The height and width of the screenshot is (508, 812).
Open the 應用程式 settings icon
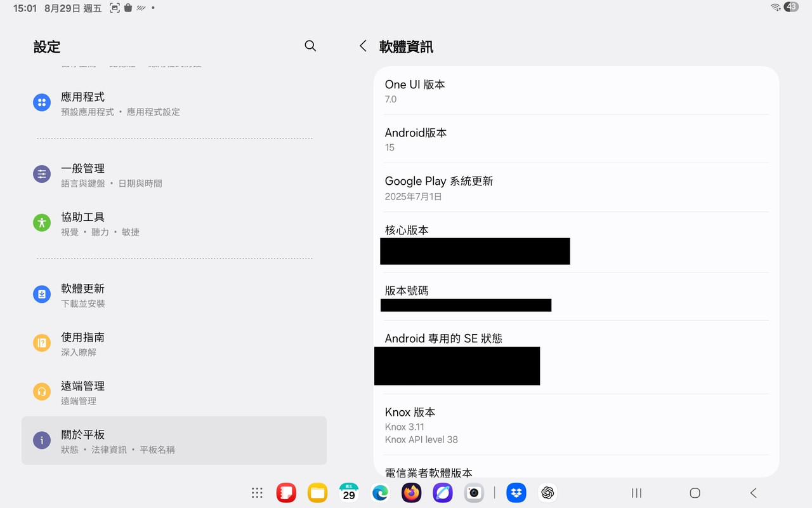[42, 103]
